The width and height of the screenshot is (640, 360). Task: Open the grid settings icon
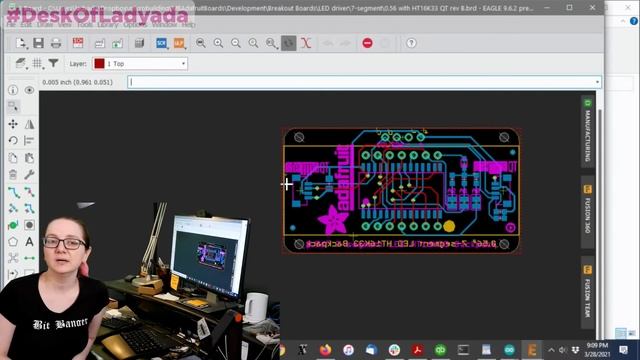pyautogui.click(x=37, y=63)
